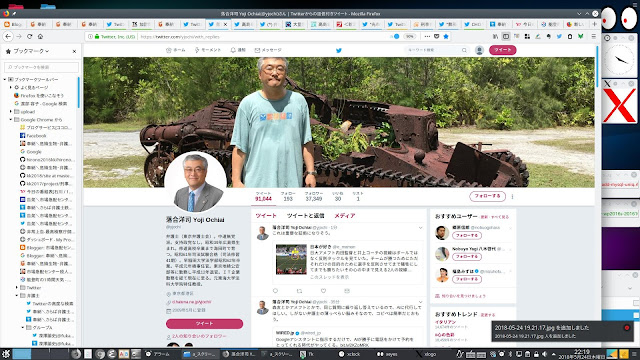Click the green V extension icon

pos(580,36)
